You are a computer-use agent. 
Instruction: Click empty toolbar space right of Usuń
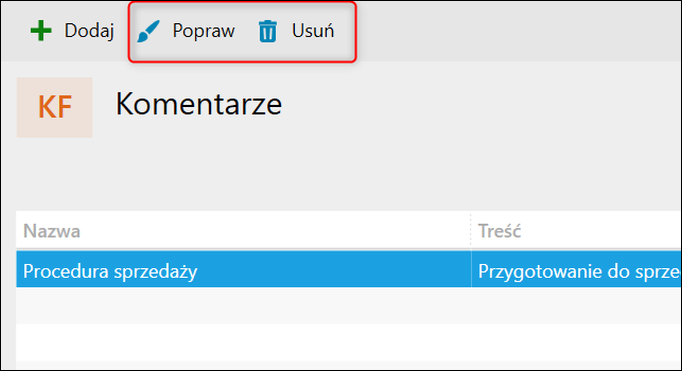click(x=518, y=31)
